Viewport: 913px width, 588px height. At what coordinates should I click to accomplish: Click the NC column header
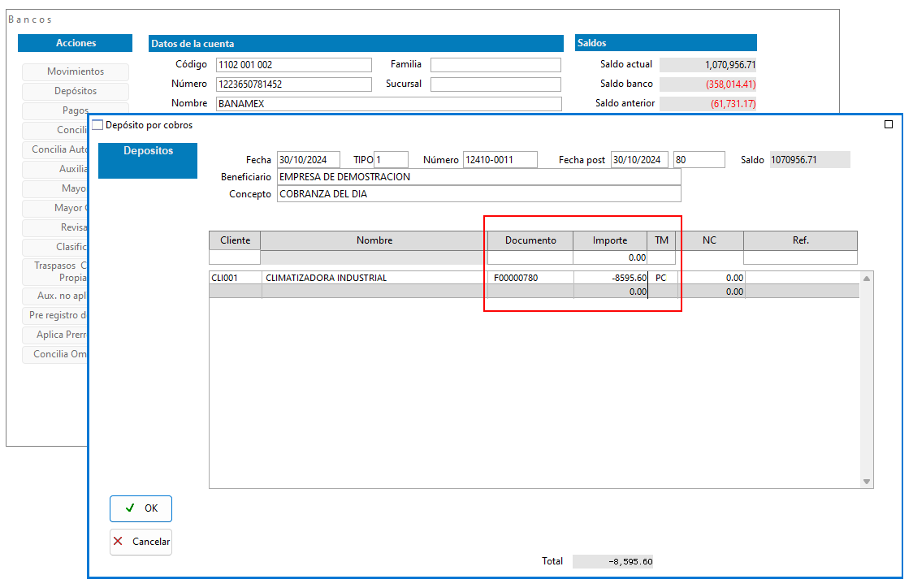point(709,240)
